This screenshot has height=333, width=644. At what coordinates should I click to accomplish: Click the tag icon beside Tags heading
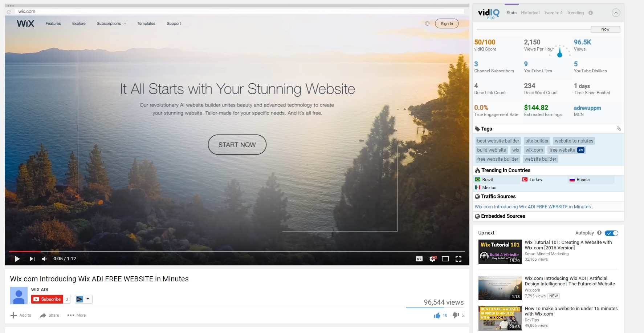(477, 129)
